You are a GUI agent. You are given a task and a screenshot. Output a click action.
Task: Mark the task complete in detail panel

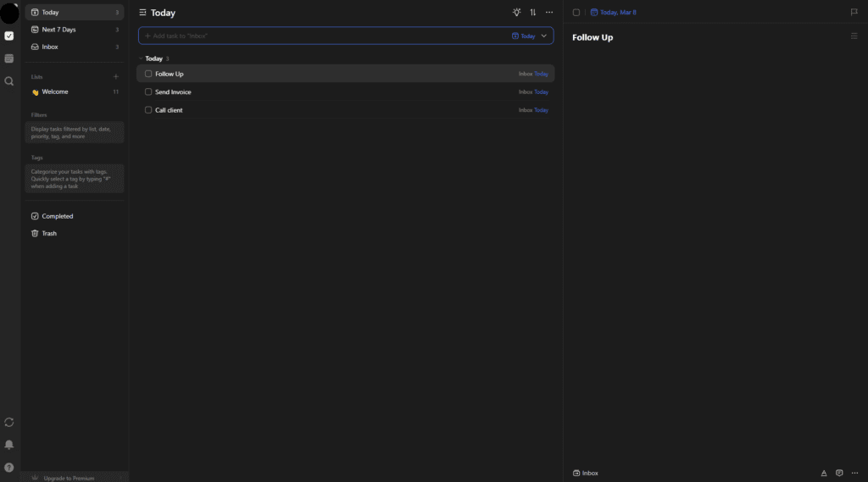576,12
